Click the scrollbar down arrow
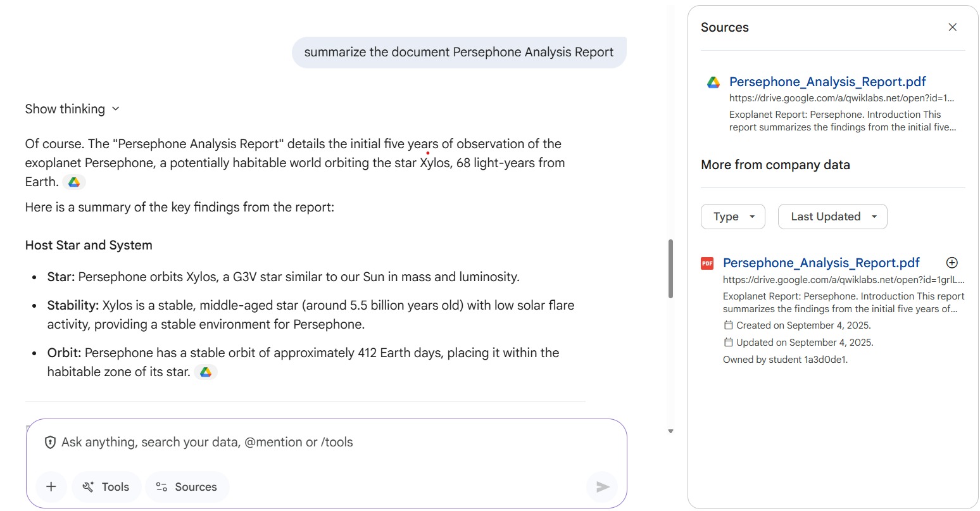Screen dimensions: 980x511 [x=670, y=431]
